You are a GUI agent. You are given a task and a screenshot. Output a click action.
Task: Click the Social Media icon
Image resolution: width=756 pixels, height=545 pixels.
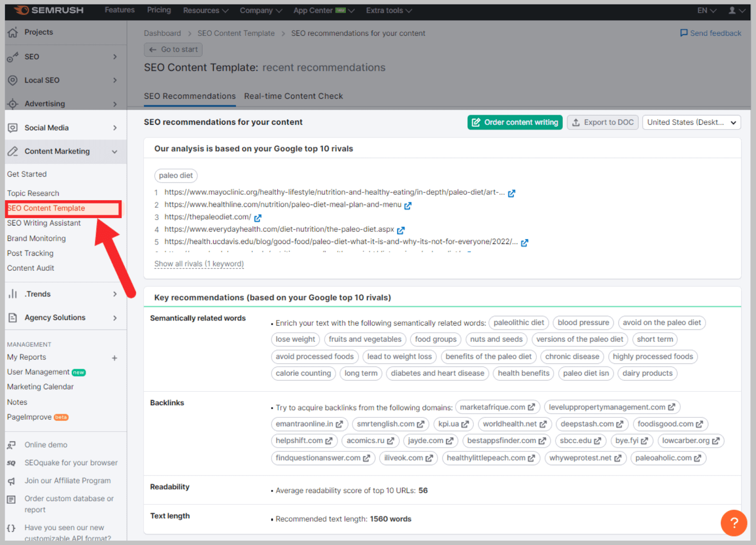(13, 128)
